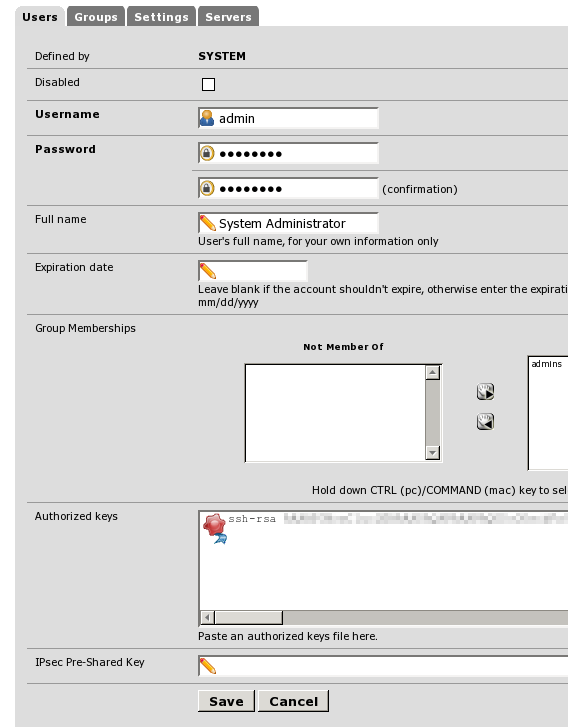Viewport: 568px width, 727px height.
Task: Click the padlock icon in the Password field
Action: coord(207,153)
